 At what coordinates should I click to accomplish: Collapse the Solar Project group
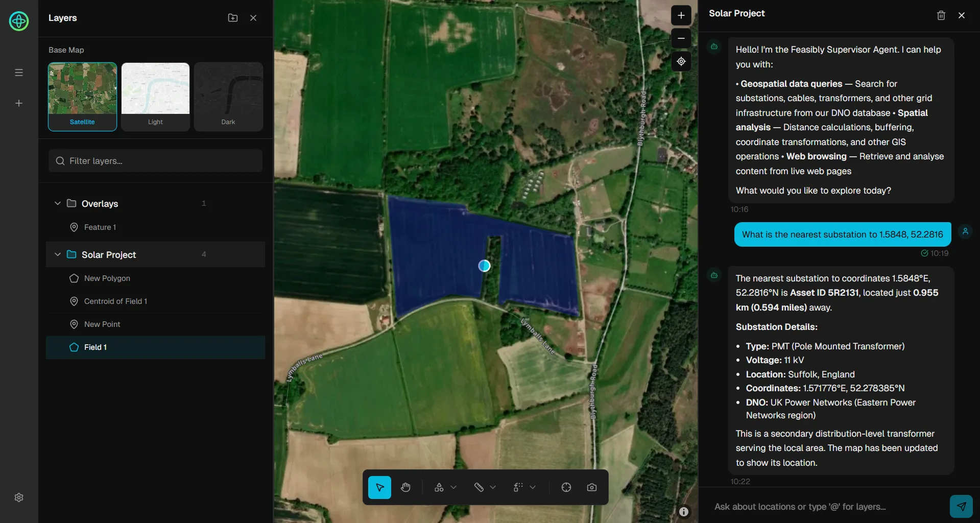58,254
